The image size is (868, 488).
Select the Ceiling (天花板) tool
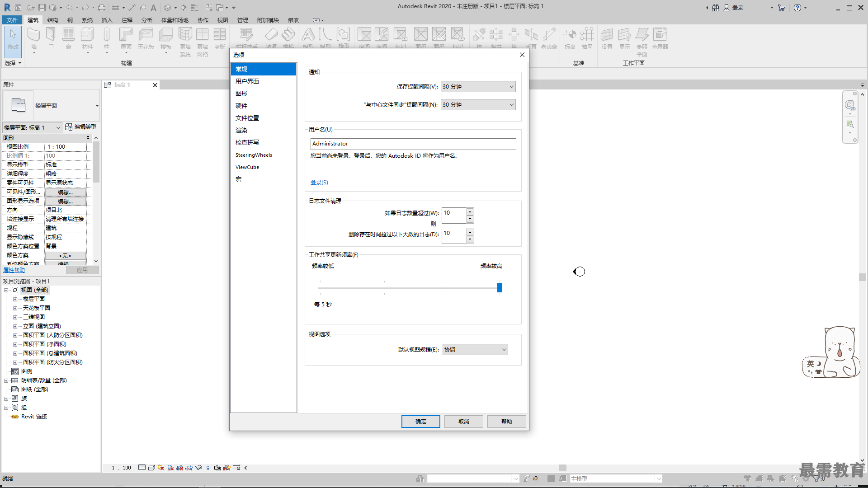click(146, 38)
